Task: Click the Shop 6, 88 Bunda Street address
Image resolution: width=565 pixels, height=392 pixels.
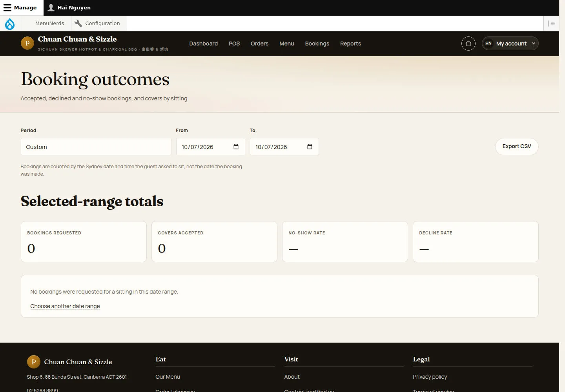Action: click(x=77, y=377)
